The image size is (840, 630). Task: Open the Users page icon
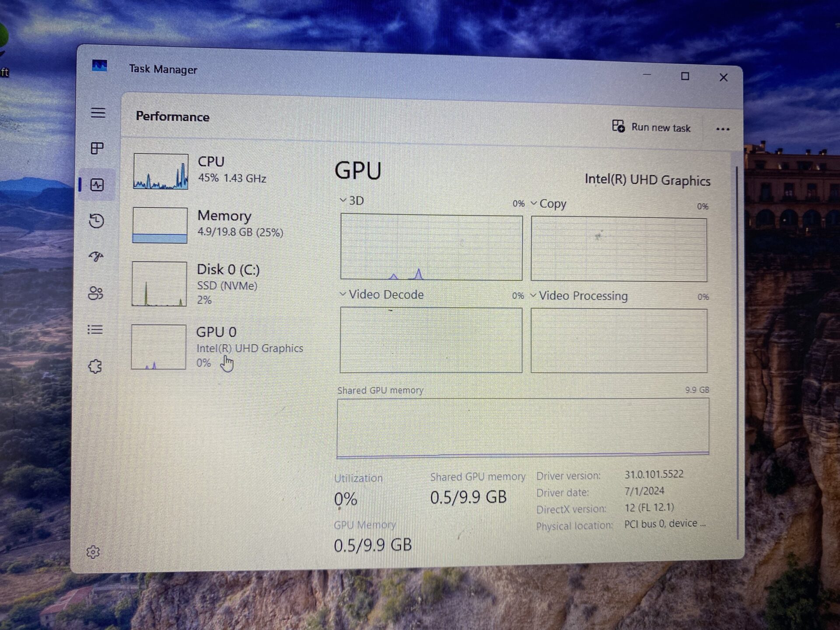[x=96, y=293]
